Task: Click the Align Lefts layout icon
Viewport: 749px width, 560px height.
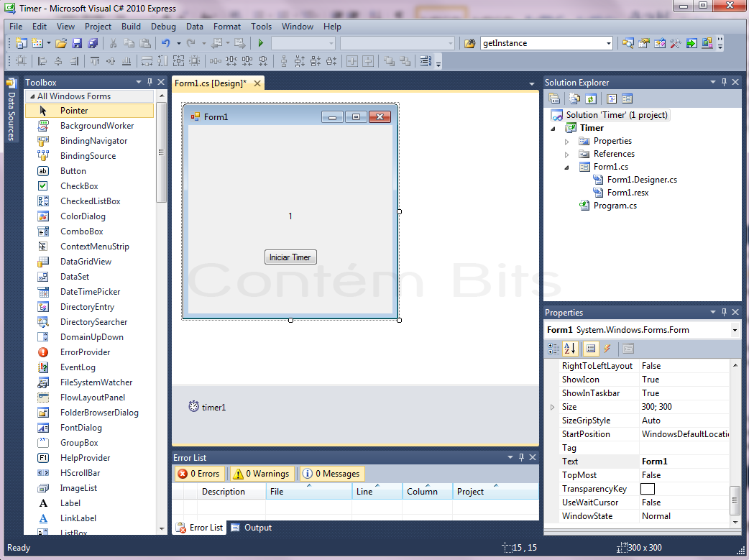Action: pos(42,61)
